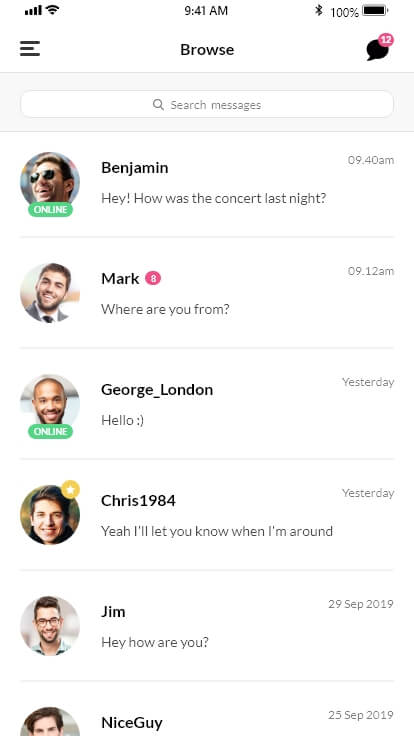Screen dimensions: 414x736
Task: Tap the Bluetooth status icon
Action: pos(319,10)
